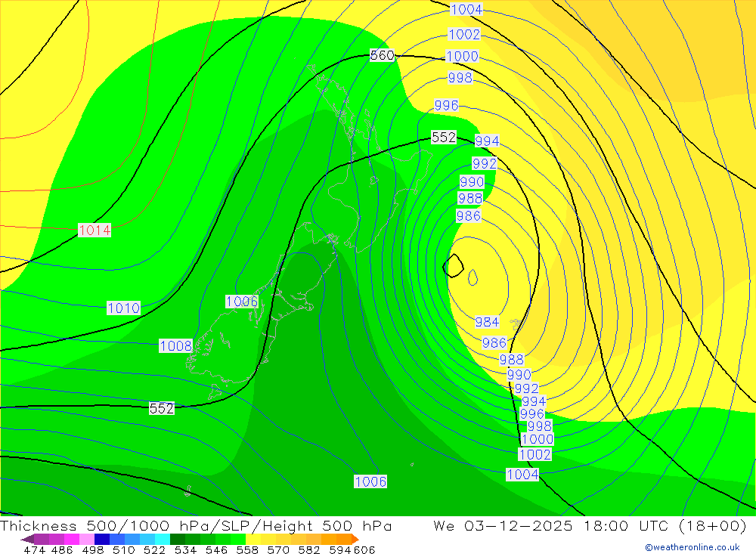The width and height of the screenshot is (756, 554).
Task: Click the 1000 label beside the 560 contour
Action: (x=462, y=57)
